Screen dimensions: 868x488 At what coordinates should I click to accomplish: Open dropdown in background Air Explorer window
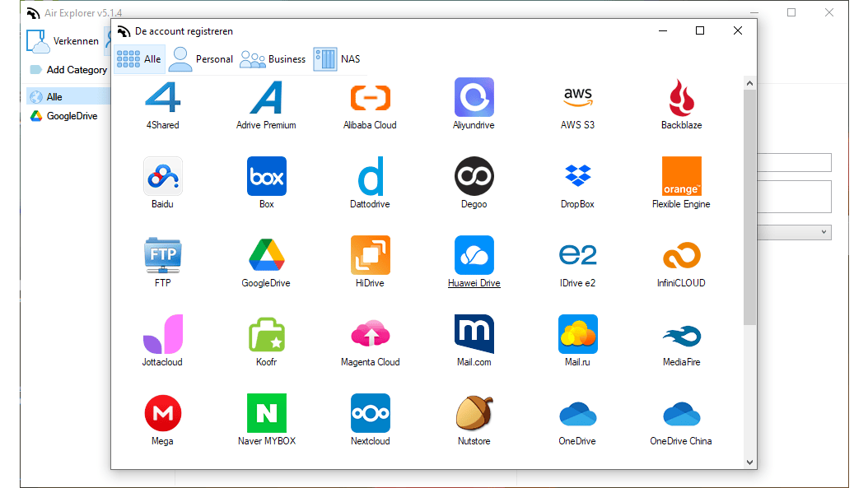[824, 232]
